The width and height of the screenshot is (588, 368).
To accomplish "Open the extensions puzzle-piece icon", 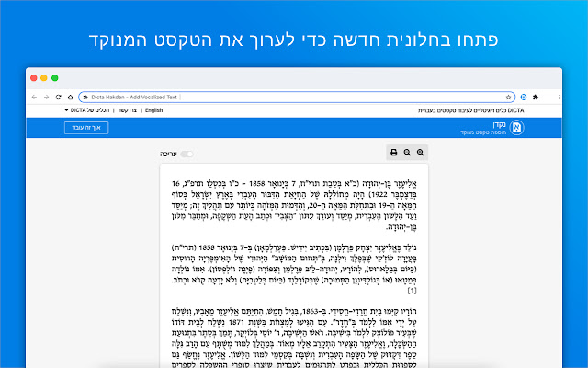I will [536, 97].
